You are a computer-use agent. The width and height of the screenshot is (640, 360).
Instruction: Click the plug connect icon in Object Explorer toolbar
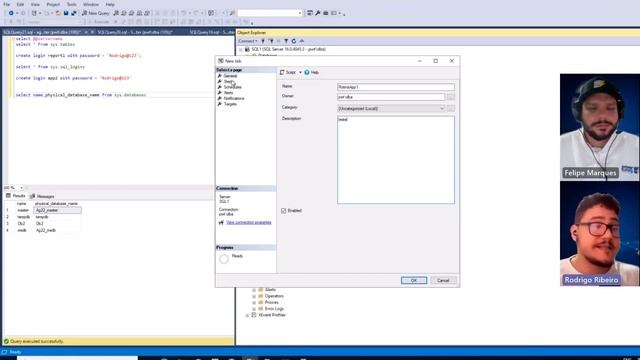tap(263, 41)
